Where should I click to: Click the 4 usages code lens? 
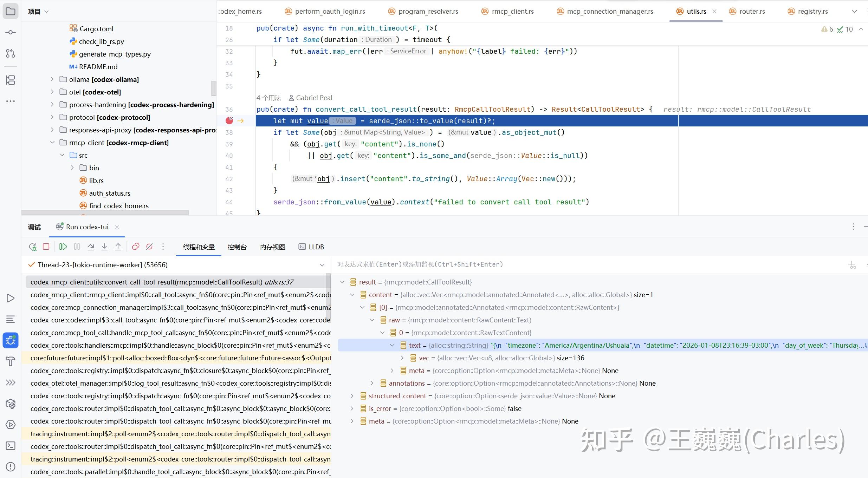269,98
